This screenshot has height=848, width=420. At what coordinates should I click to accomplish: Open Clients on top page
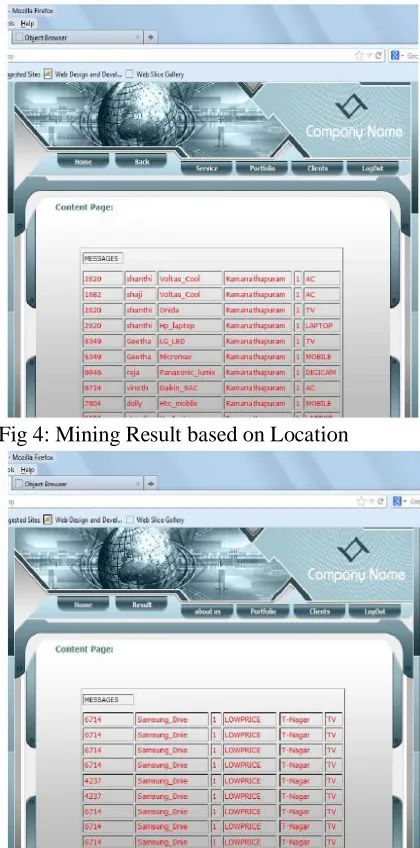pyautogui.click(x=317, y=168)
